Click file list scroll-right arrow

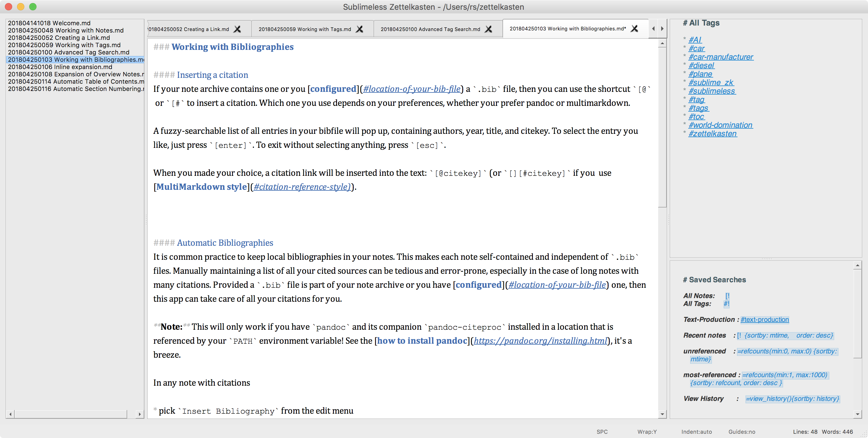tap(140, 414)
